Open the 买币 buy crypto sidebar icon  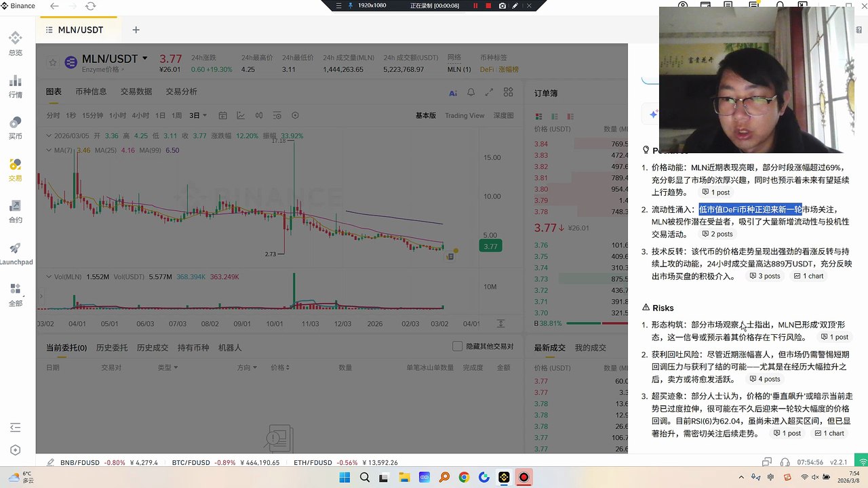[15, 127]
